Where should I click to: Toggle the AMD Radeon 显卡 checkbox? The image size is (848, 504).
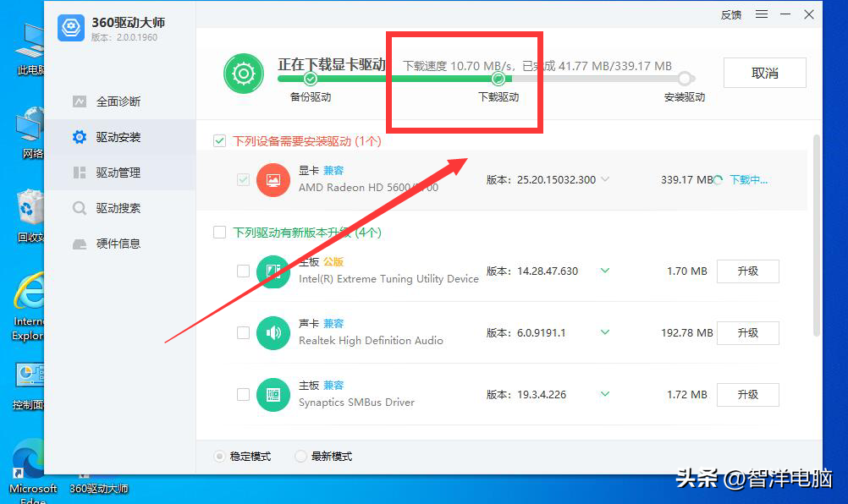(244, 179)
